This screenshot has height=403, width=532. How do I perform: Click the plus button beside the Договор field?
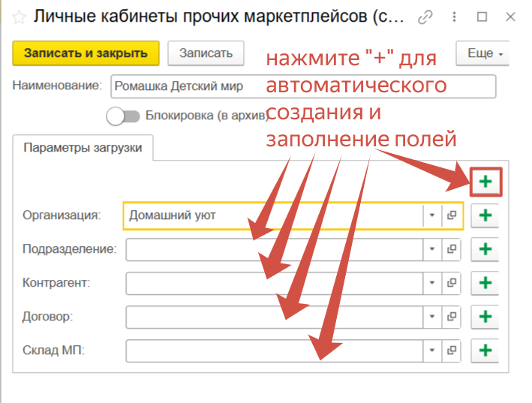click(485, 317)
